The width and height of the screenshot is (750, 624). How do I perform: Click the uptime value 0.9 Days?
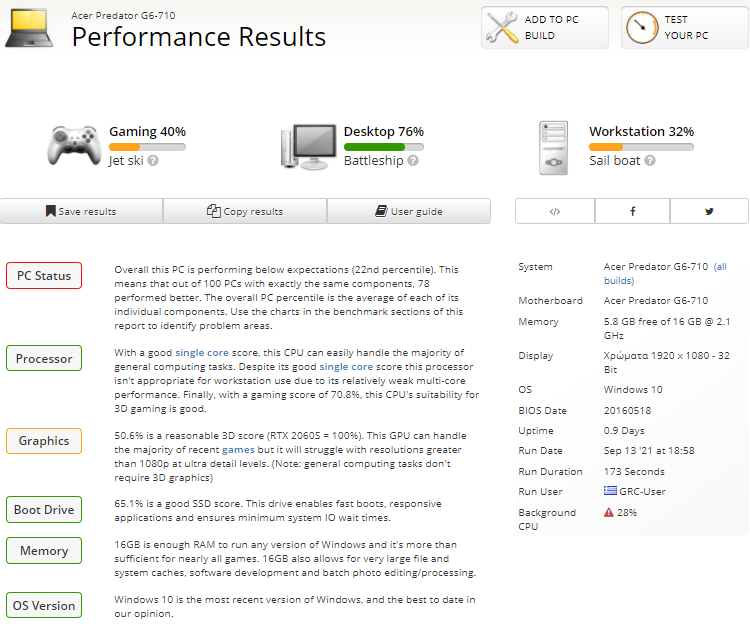click(x=624, y=431)
